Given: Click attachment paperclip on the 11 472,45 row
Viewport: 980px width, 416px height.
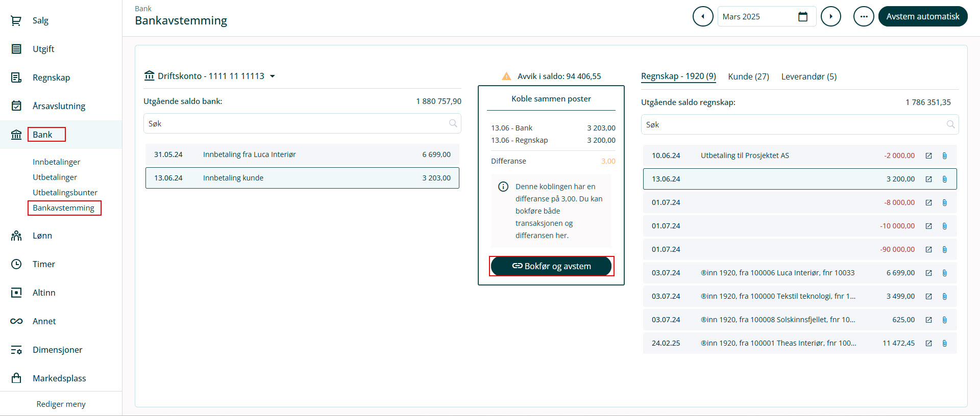Looking at the screenshot, I should (944, 344).
